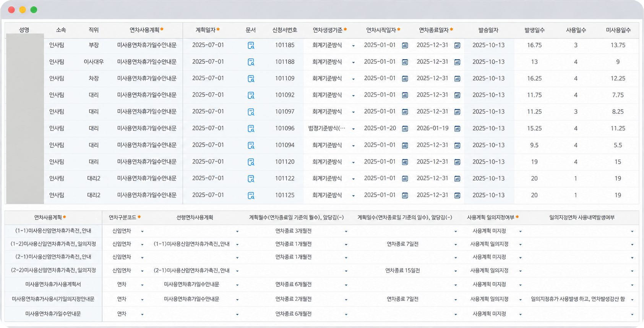
Task: Open document preview icon in row 101092
Action: click(251, 95)
